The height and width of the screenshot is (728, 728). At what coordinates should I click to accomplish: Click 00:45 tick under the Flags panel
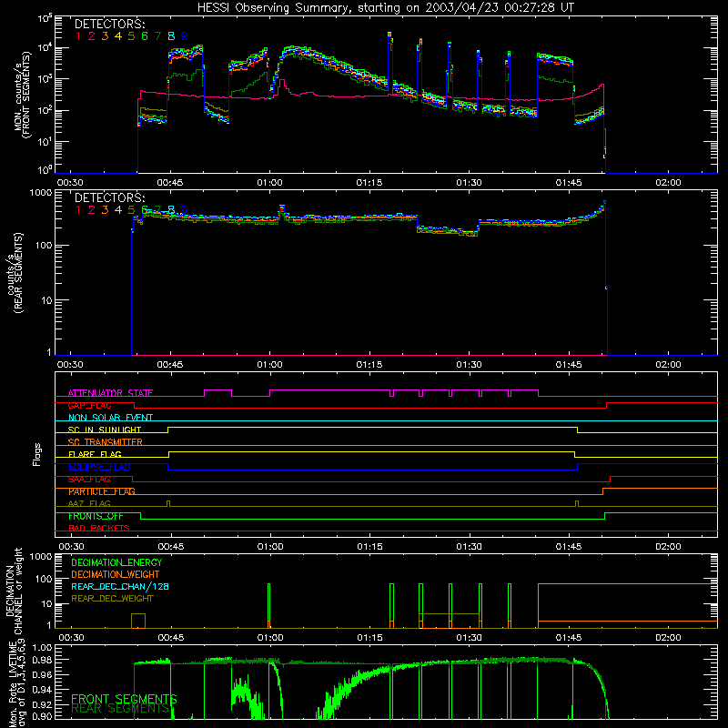pyautogui.click(x=171, y=547)
